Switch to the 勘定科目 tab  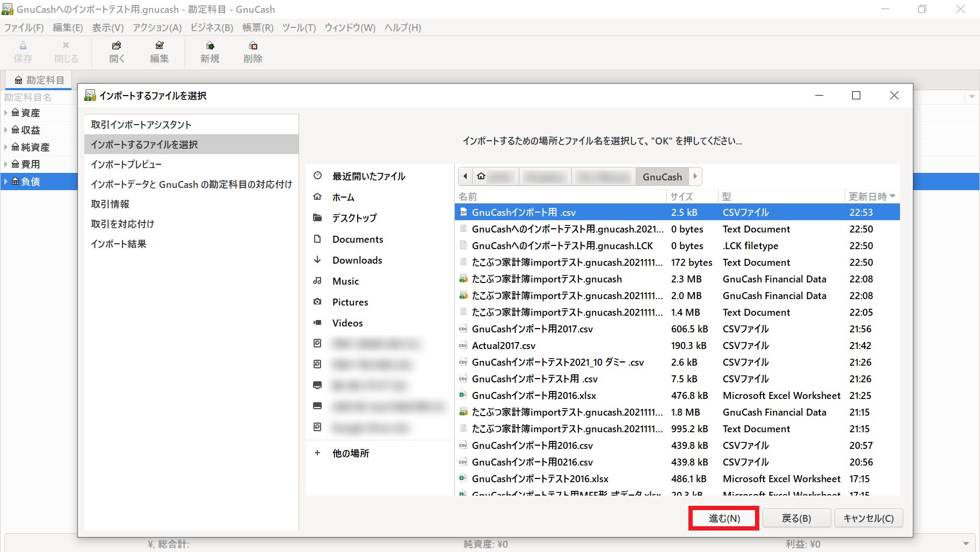click(39, 80)
